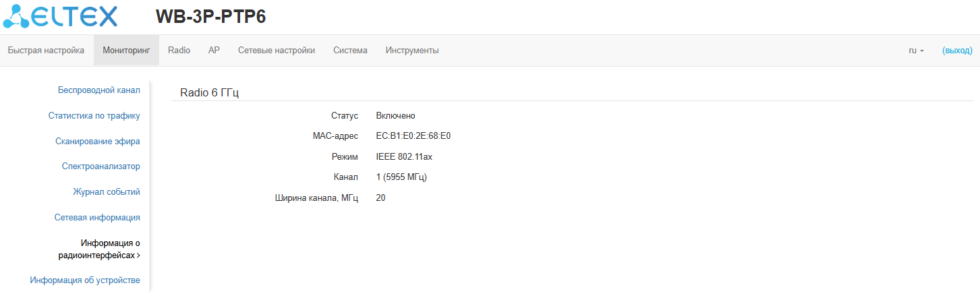Open the AP tab
The width and height of the screenshot is (980, 302).
point(214,51)
